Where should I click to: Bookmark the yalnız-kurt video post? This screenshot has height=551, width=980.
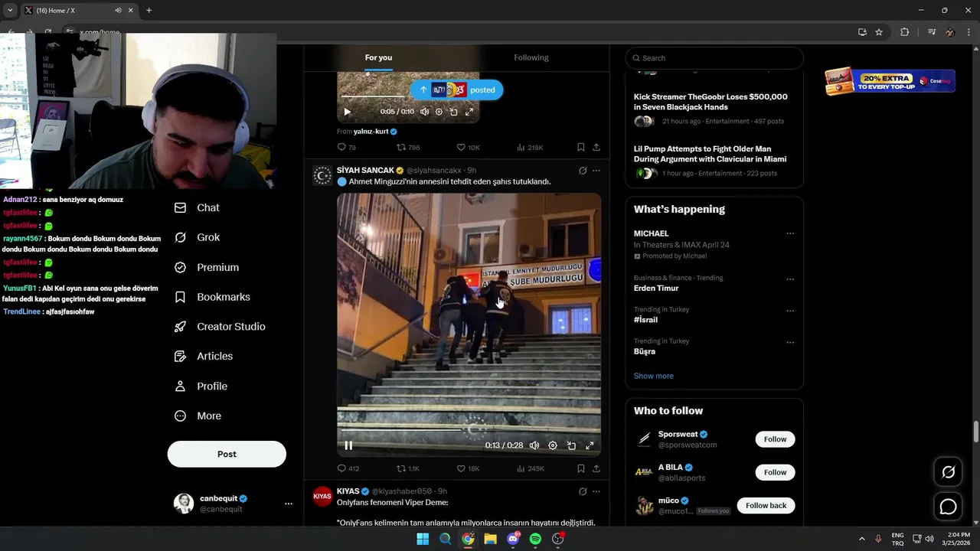pyautogui.click(x=581, y=147)
